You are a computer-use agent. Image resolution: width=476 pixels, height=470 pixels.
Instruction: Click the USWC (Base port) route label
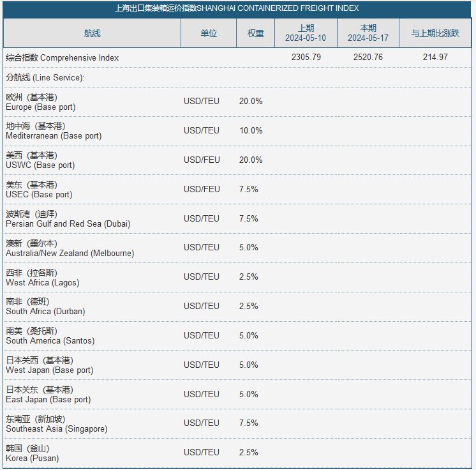[40, 160]
